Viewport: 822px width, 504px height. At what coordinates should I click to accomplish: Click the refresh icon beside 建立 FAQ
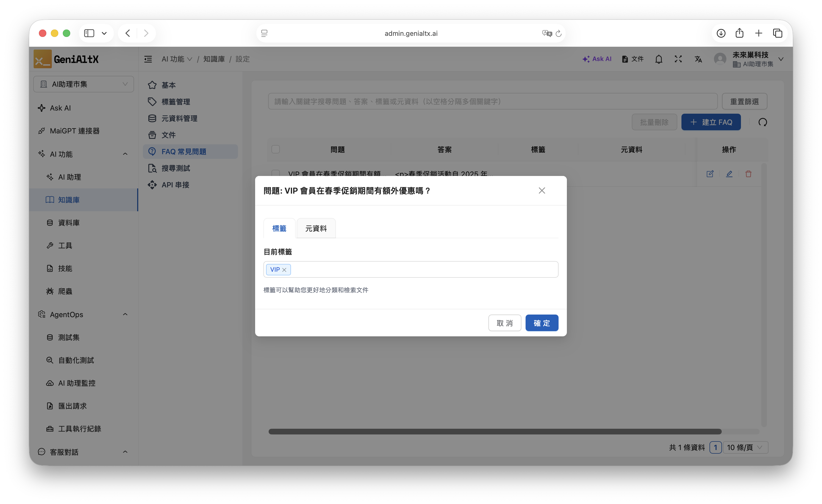tap(763, 122)
